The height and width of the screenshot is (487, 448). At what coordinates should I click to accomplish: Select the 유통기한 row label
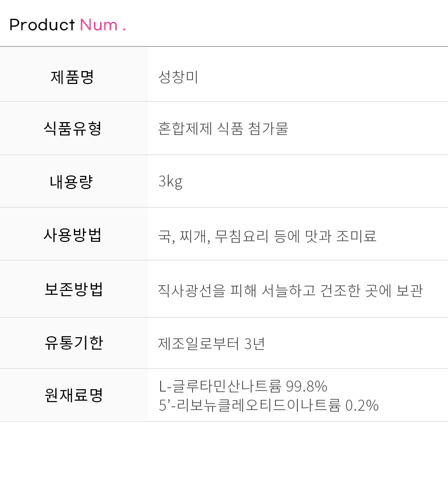(x=73, y=343)
